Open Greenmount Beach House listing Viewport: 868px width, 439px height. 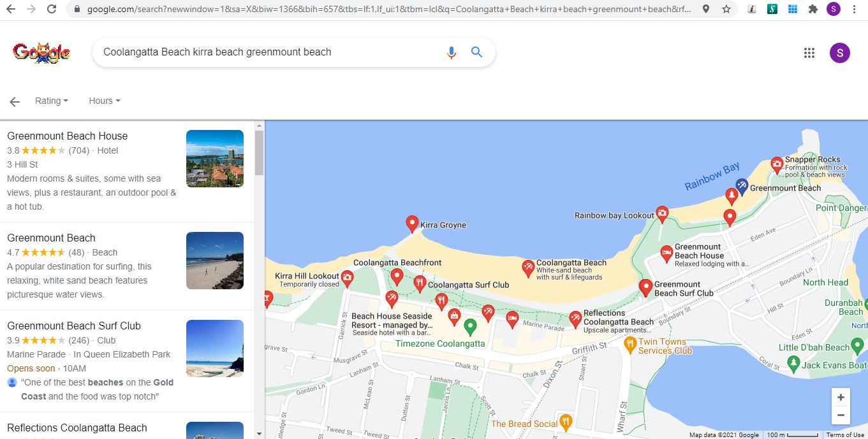(67, 136)
